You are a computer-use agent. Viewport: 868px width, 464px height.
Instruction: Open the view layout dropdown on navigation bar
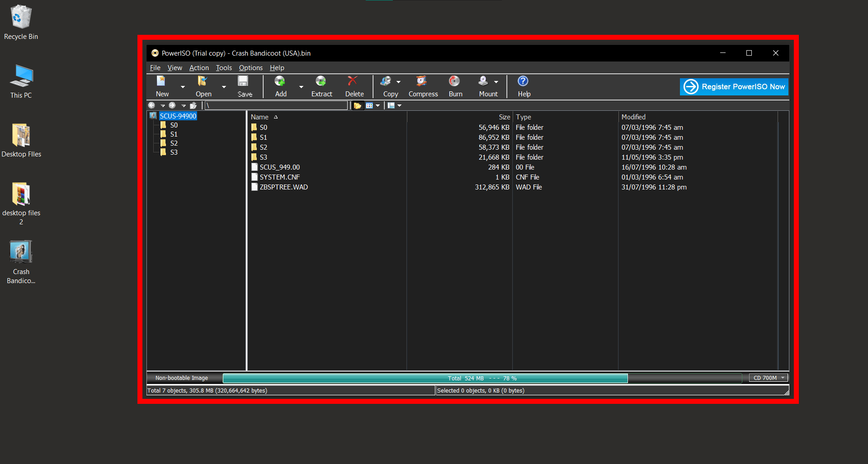(394, 105)
